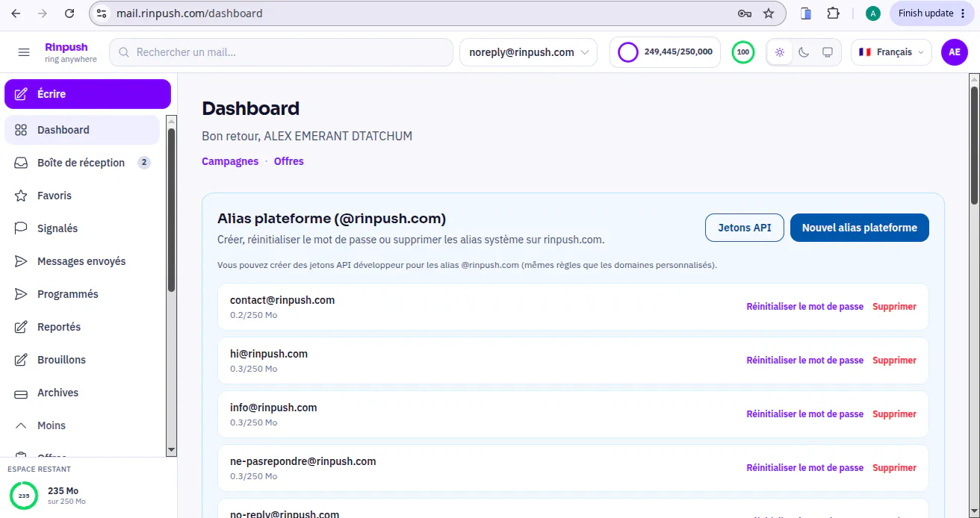The image size is (980, 518).
Task: Open the noreply@rinpush.com account dropdown
Action: pyautogui.click(x=529, y=52)
